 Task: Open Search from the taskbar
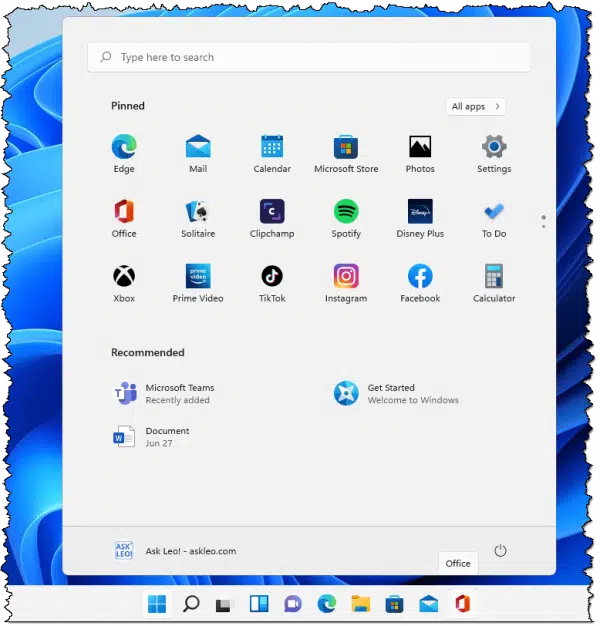pyautogui.click(x=191, y=604)
